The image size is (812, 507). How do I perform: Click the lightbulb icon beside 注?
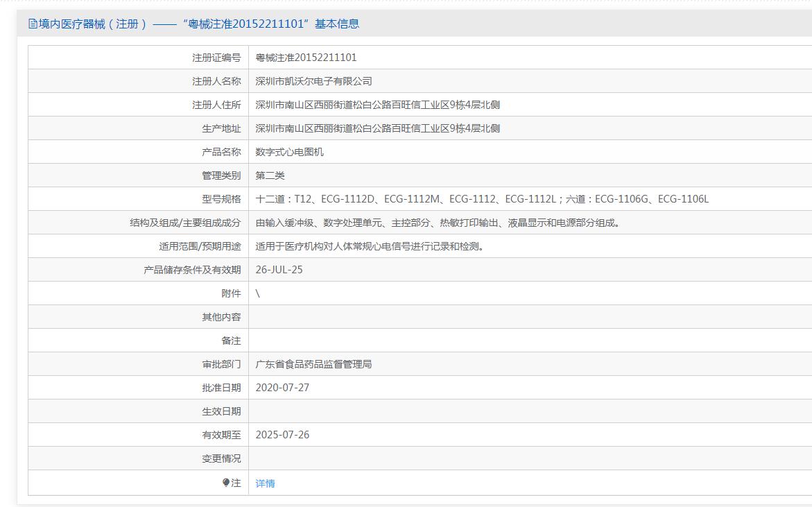226,483
